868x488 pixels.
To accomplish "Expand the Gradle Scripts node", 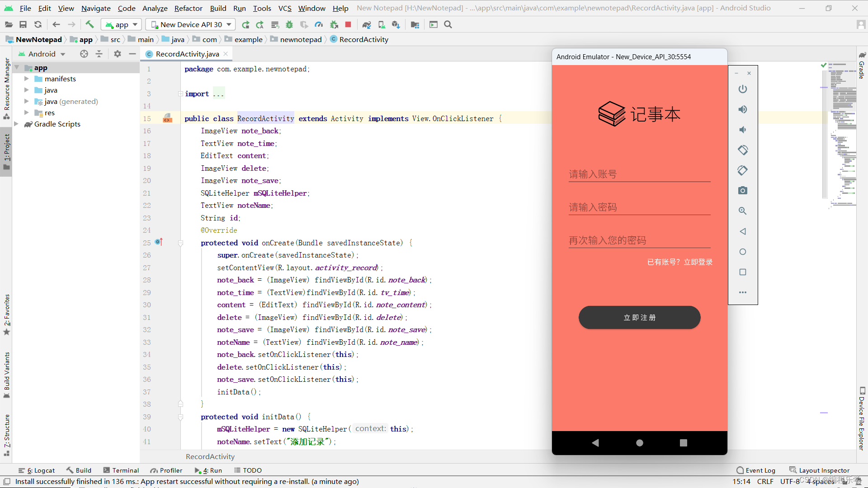I will click(16, 124).
